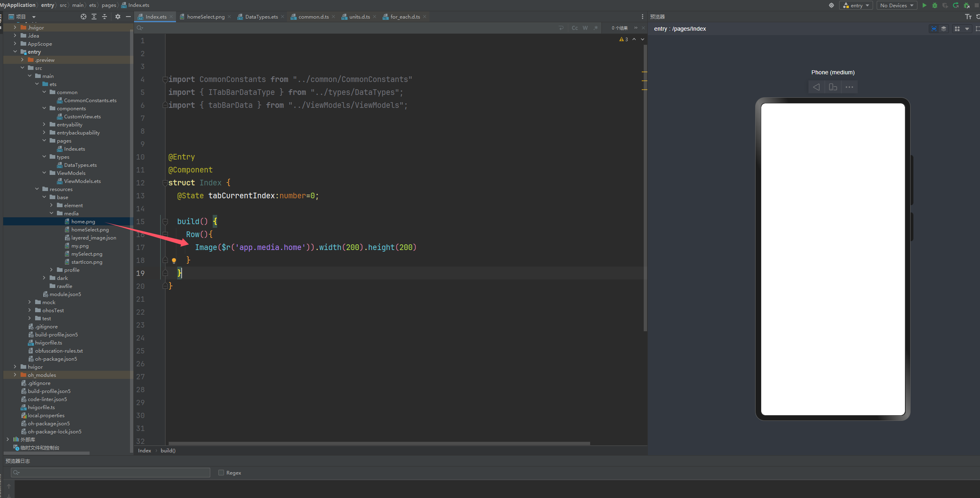Select CommonConstants.ets in the project tree
This screenshot has width=980, height=498.
[x=90, y=100]
